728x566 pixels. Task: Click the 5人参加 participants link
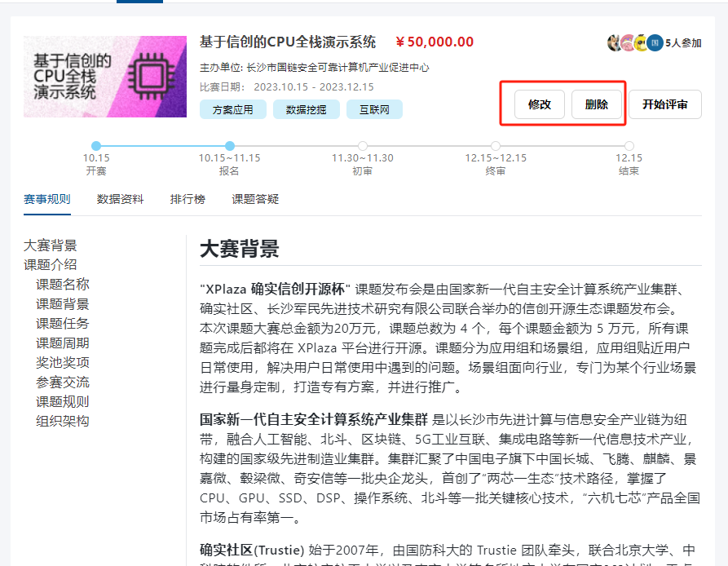[683, 43]
